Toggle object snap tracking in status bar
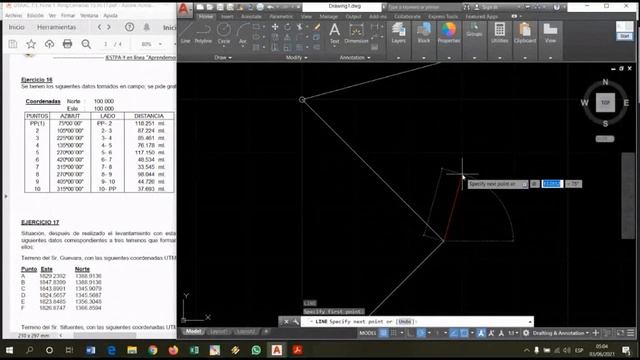640x360 pixels. 453,333
